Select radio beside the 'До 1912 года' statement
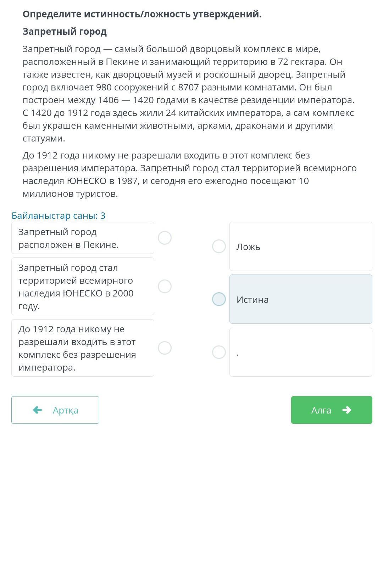383x588 pixels. (x=165, y=348)
